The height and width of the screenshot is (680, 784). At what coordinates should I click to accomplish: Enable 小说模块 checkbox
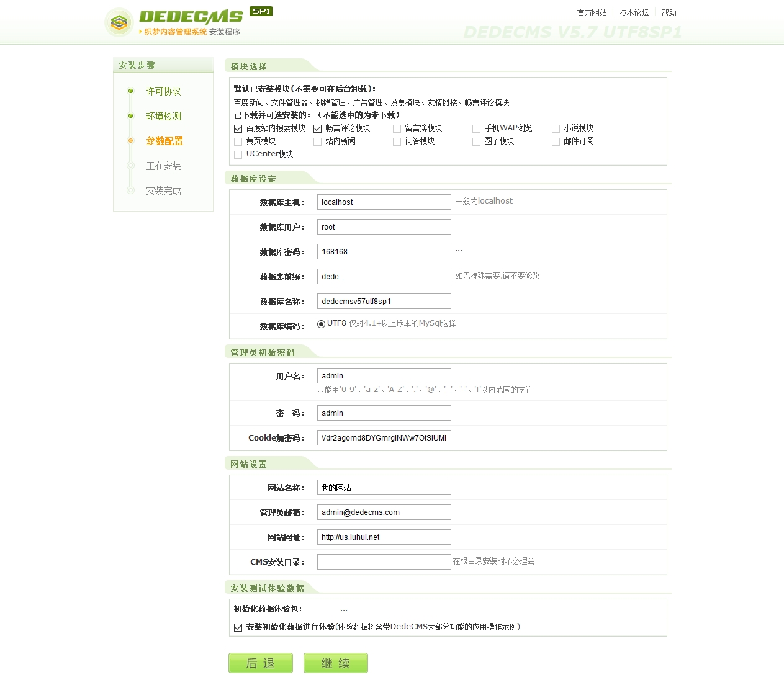pyautogui.click(x=556, y=128)
